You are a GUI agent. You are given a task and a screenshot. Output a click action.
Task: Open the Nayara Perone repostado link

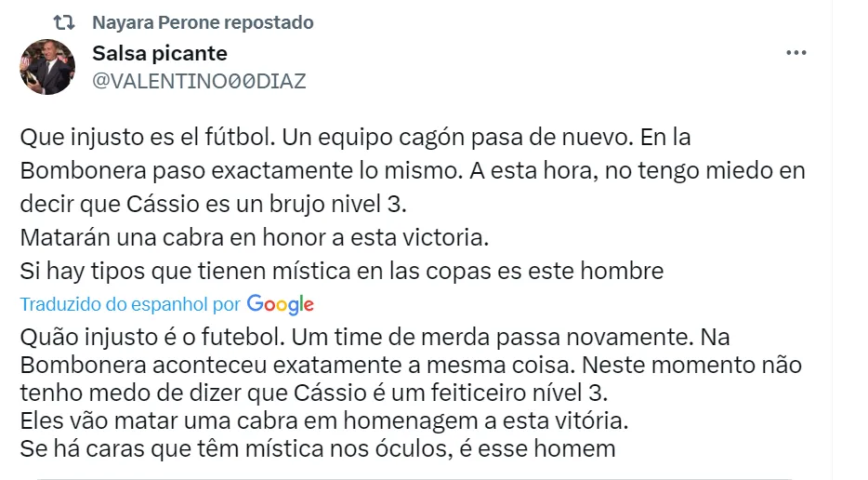coord(203,22)
